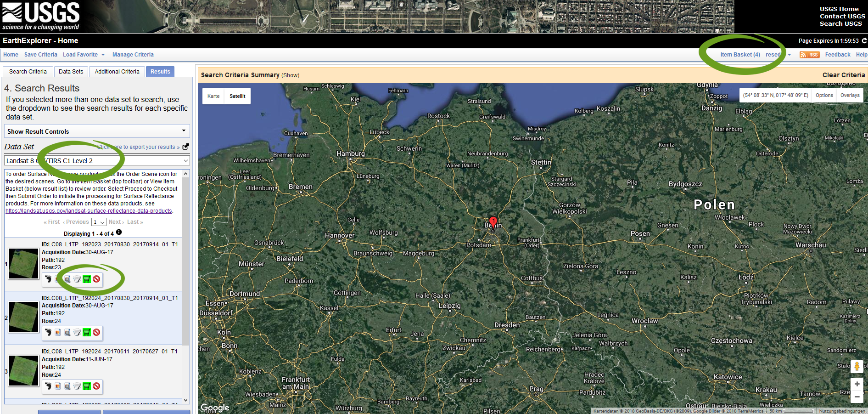Open the results page number dropdown
The width and height of the screenshot is (868, 414).
coord(99,222)
